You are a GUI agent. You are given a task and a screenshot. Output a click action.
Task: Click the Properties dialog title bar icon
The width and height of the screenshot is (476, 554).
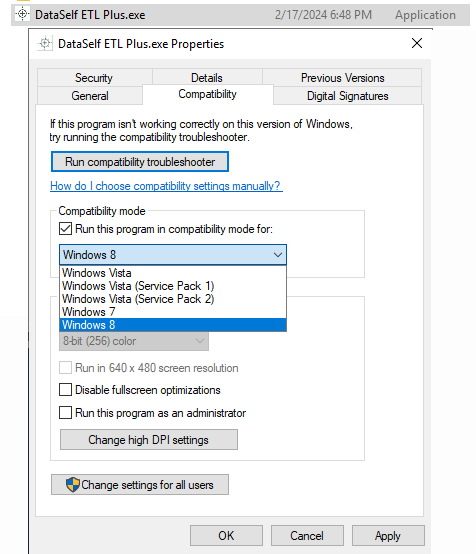click(x=45, y=44)
